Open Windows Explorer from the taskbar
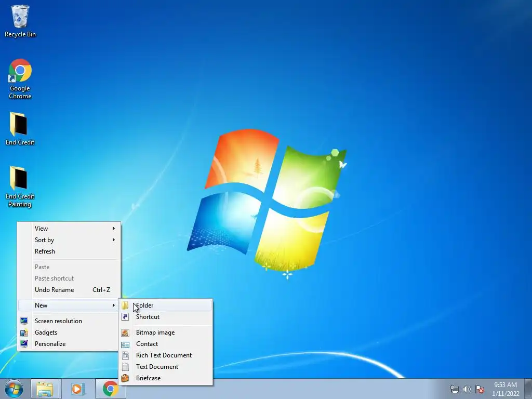The height and width of the screenshot is (399, 532). [45, 389]
